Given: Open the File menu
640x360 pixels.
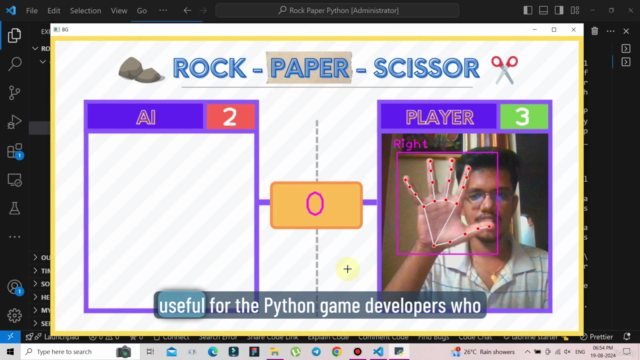Looking at the screenshot, I should [31, 11].
